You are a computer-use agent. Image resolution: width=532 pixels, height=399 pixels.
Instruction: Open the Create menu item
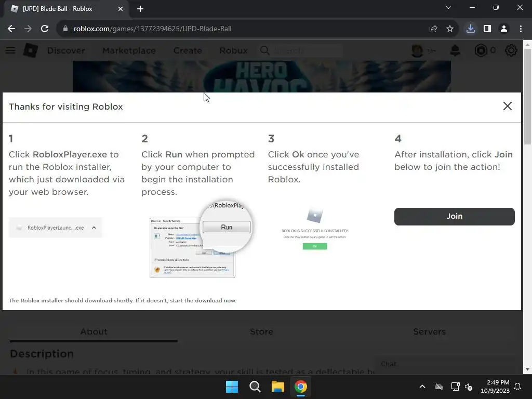(188, 50)
